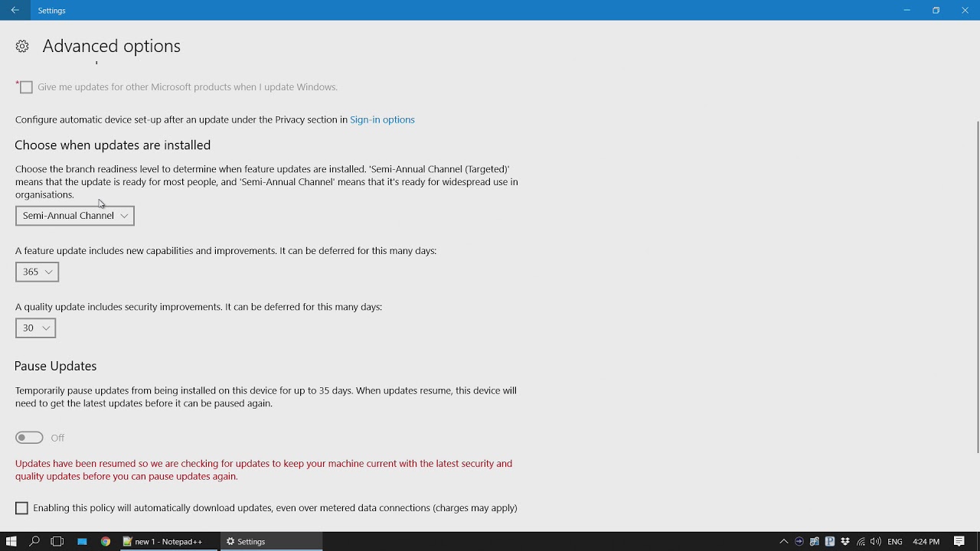Toggle the Pause Updates switch
Screen dimensions: 980x551
(29, 438)
